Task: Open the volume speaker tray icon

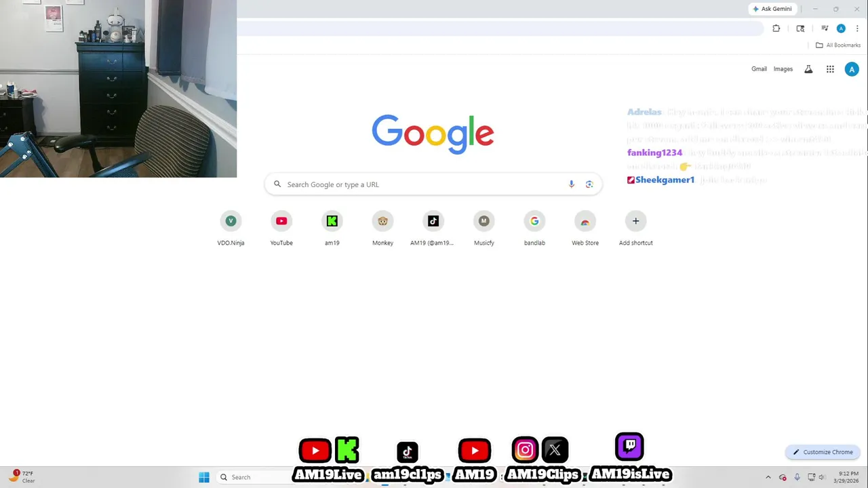Action: tap(822, 477)
